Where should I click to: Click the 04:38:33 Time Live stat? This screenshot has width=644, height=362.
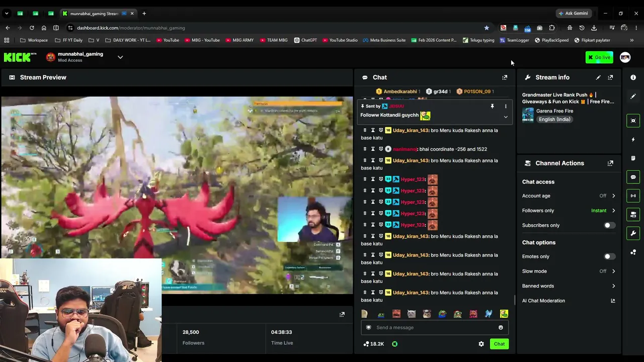coord(282,337)
